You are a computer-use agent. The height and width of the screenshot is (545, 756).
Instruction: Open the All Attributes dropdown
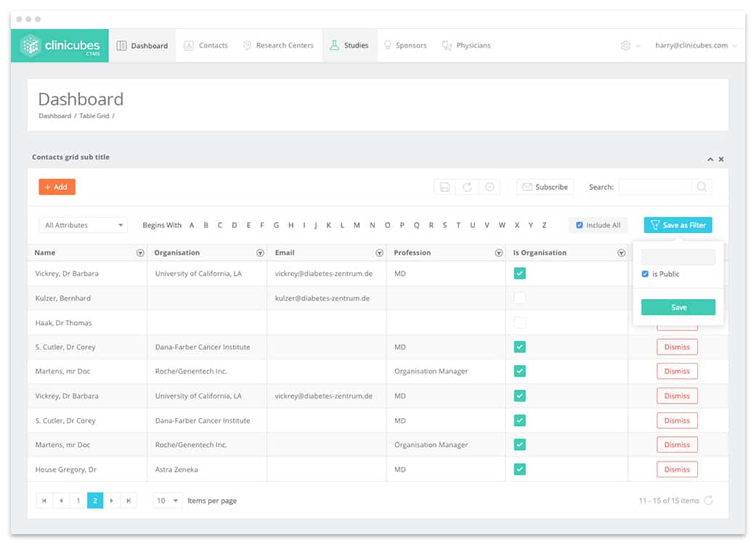(83, 225)
